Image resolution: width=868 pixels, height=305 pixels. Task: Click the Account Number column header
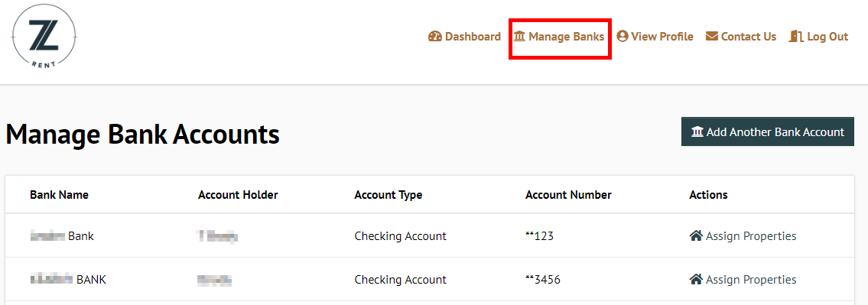pyautogui.click(x=568, y=195)
